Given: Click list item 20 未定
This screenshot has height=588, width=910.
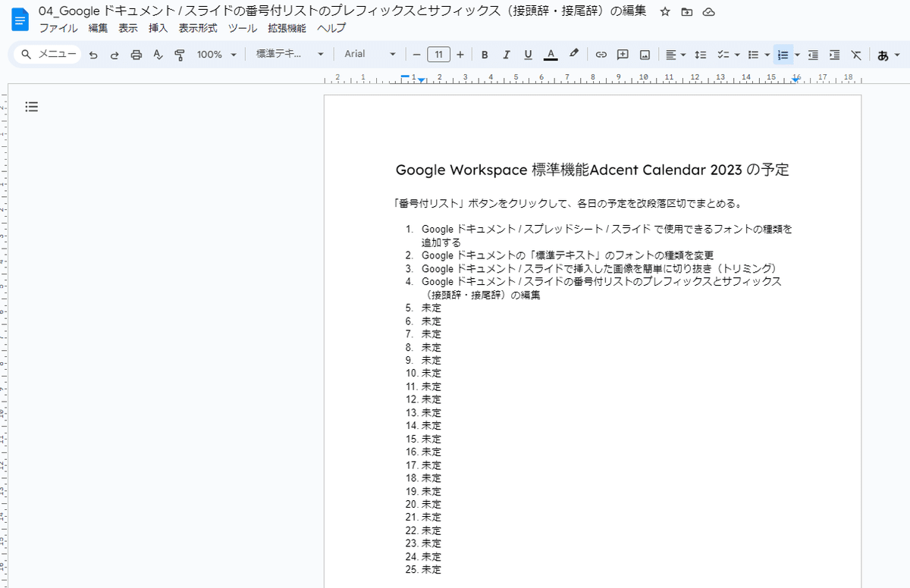Looking at the screenshot, I should click(x=431, y=504).
